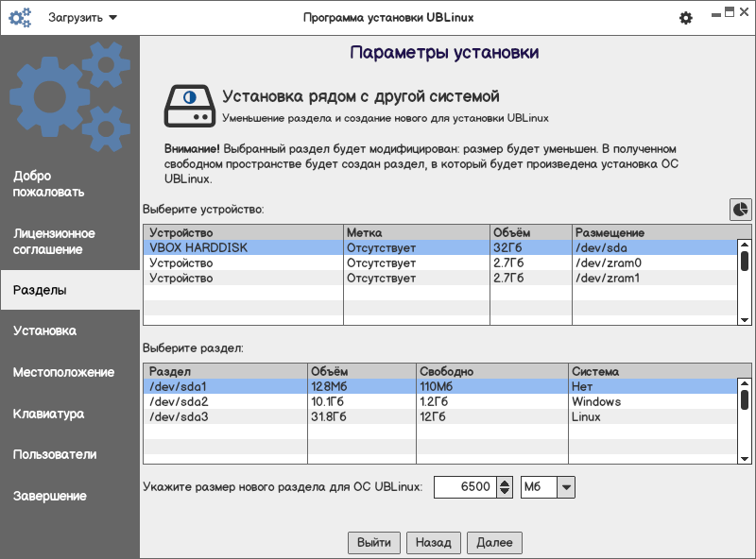
Task: Expand the Мб unit combo box
Action: (x=566, y=487)
